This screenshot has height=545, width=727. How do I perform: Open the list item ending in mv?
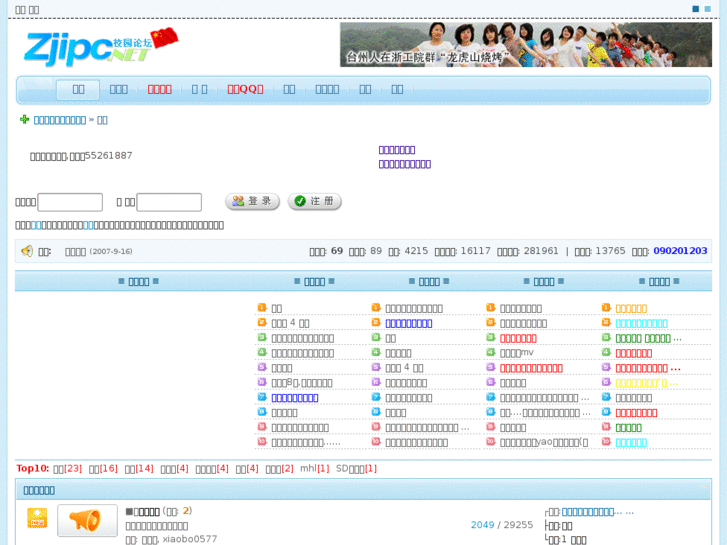517,353
